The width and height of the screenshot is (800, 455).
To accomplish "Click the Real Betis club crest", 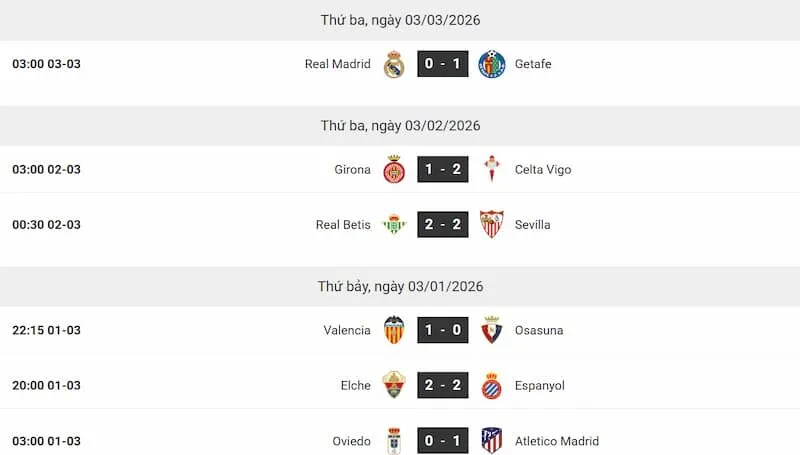I will click(394, 225).
